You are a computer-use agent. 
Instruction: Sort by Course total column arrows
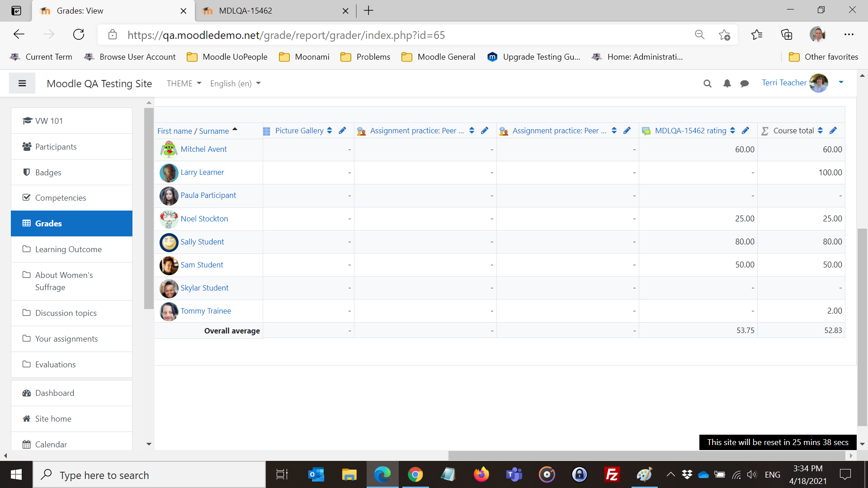(820, 131)
